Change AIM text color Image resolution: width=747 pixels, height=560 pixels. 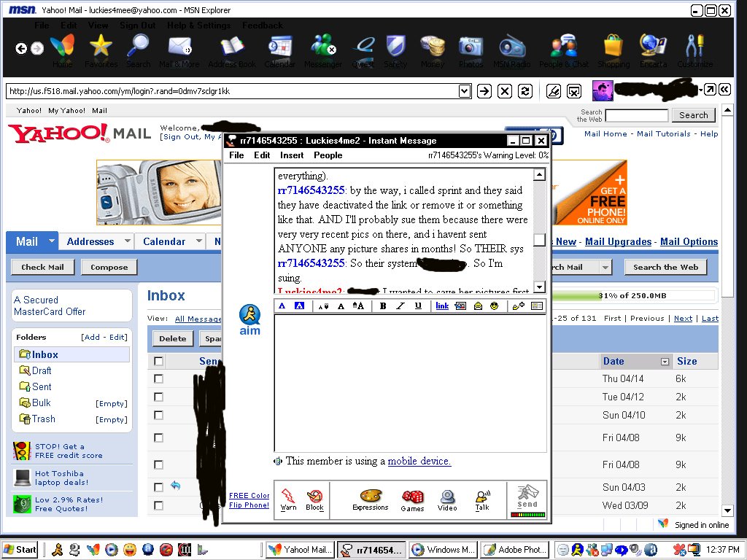[282, 306]
